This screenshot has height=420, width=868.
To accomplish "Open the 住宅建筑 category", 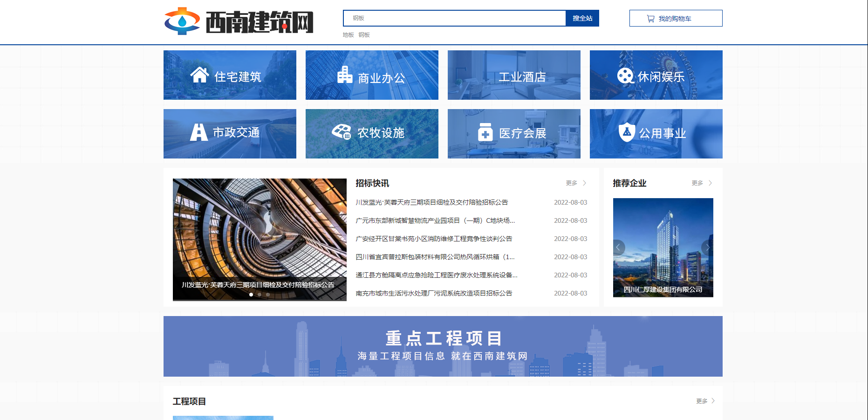I will pos(230,75).
